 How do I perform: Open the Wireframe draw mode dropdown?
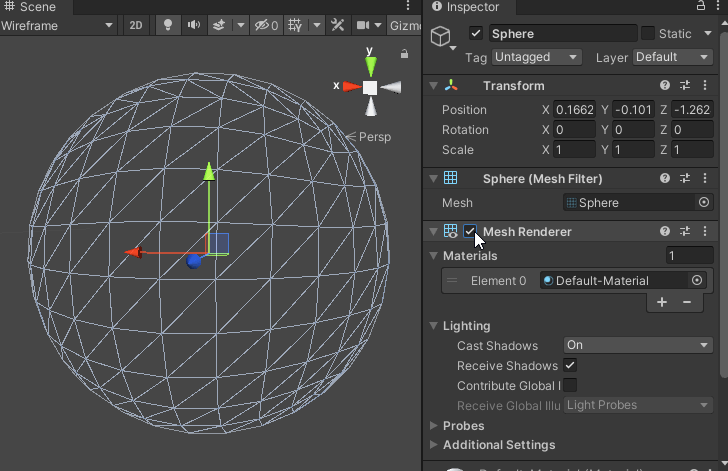pyautogui.click(x=58, y=25)
